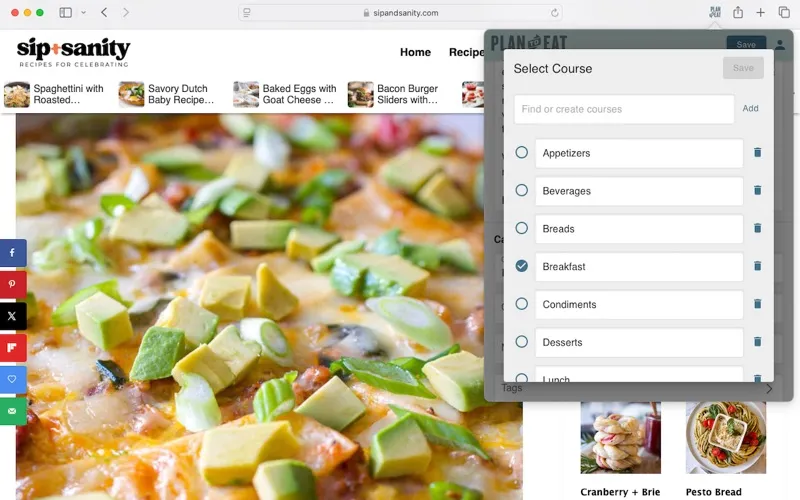
Task: Open the Home menu item
Action: [415, 52]
